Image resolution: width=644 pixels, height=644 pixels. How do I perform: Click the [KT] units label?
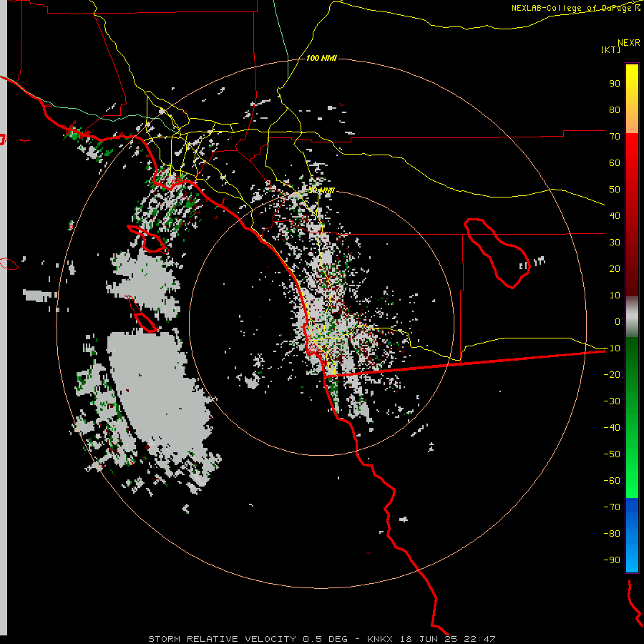(611, 49)
